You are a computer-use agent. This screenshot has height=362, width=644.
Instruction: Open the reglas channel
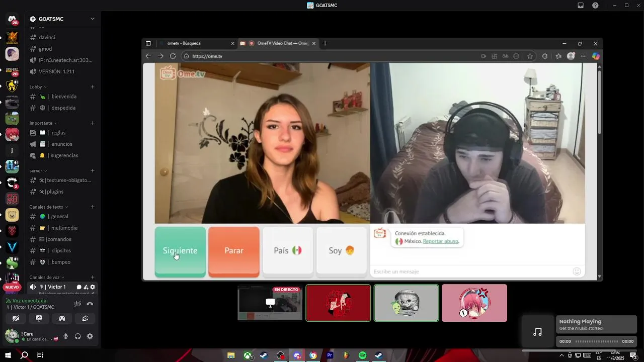pyautogui.click(x=62, y=133)
